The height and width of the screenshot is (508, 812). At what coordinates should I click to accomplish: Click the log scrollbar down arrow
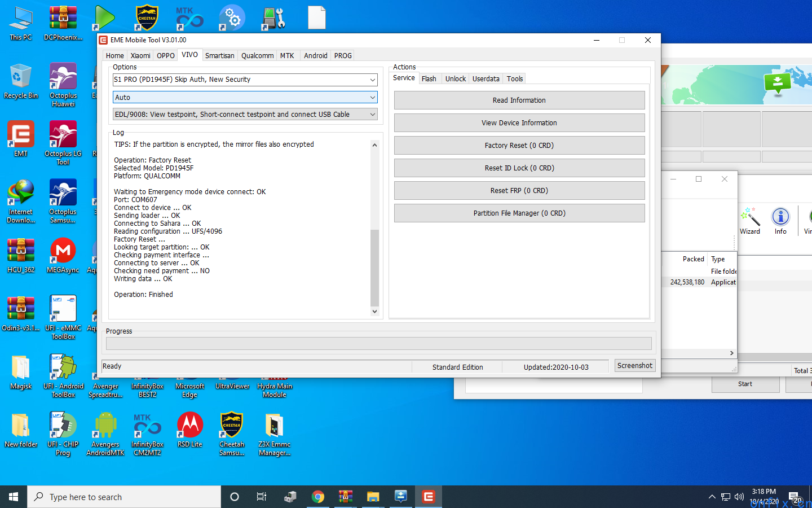(374, 311)
